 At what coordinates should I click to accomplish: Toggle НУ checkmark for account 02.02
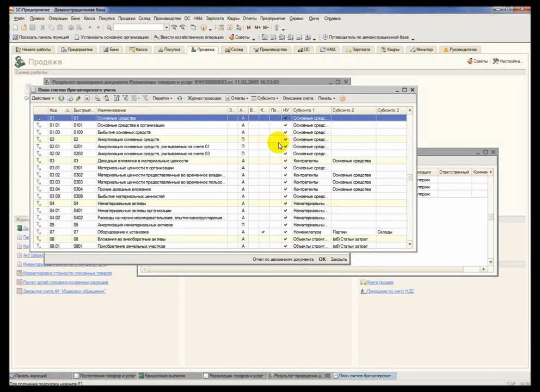point(285,154)
